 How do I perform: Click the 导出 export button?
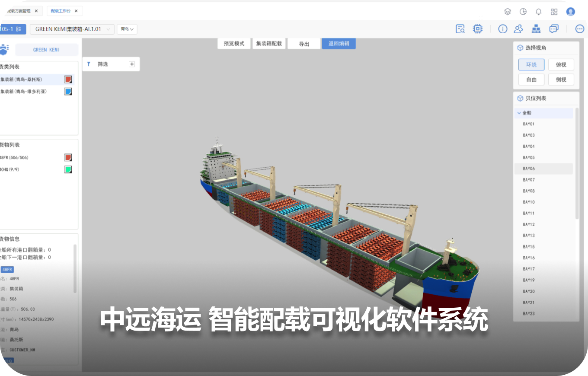coord(304,44)
